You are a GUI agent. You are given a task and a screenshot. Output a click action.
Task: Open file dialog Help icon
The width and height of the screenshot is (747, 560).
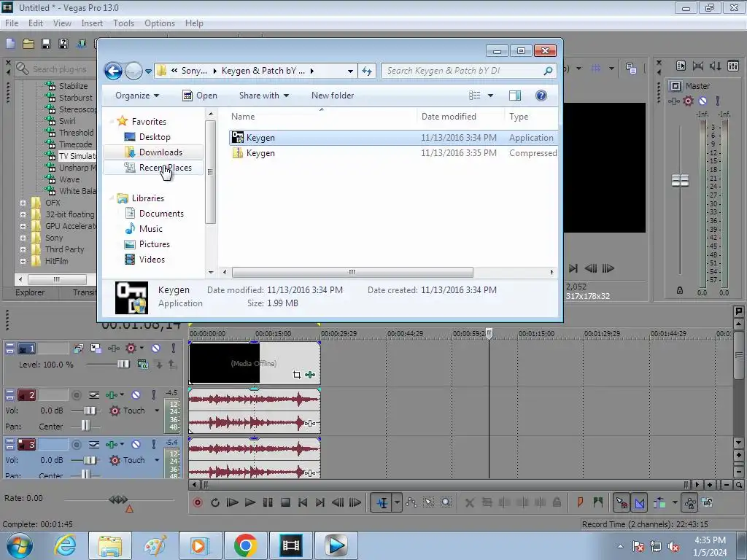[x=541, y=96]
